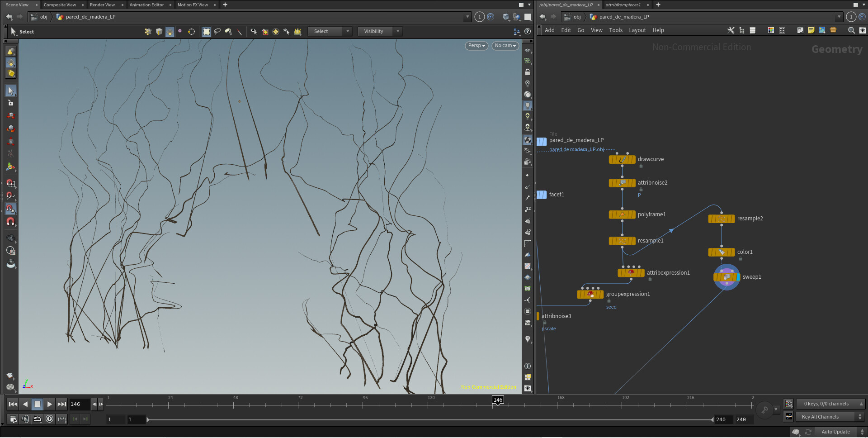Open the Persp viewport menu
The height and width of the screenshot is (438, 868).
pos(476,46)
